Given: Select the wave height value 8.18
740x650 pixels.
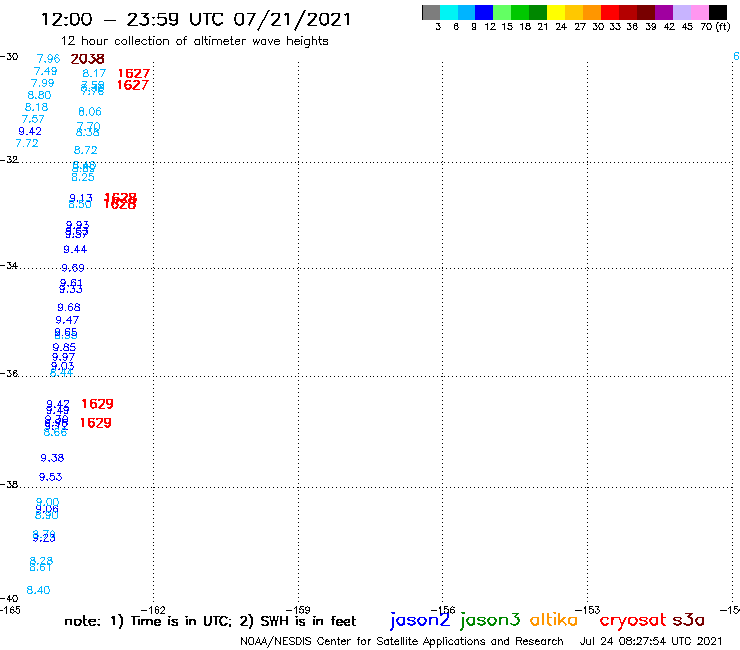Looking at the screenshot, I should [x=36, y=107].
